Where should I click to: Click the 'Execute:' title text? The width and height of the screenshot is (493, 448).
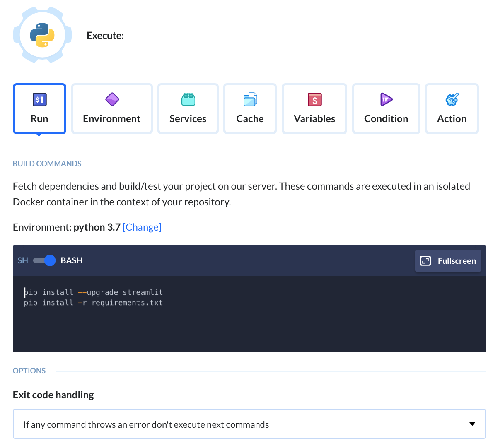click(x=105, y=36)
